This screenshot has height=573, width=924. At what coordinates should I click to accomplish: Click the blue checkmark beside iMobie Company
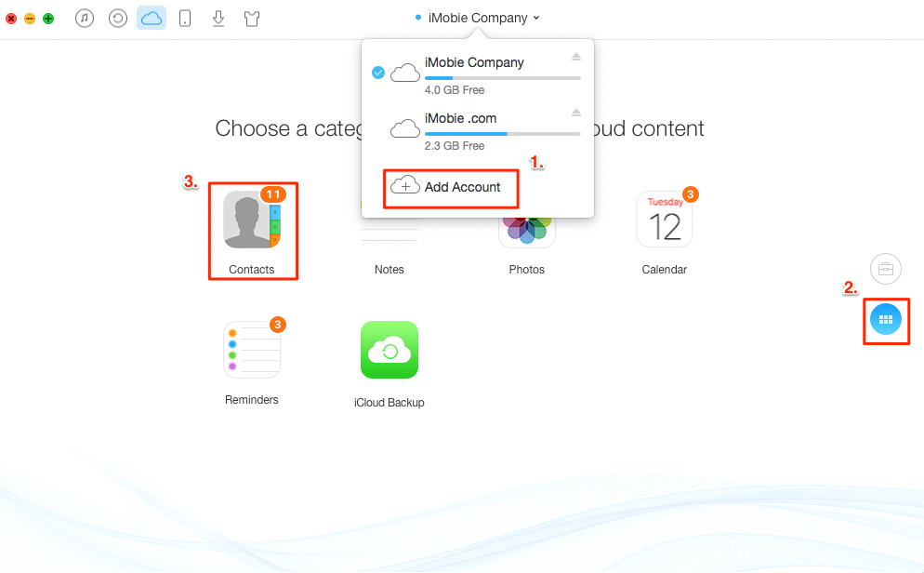click(378, 73)
